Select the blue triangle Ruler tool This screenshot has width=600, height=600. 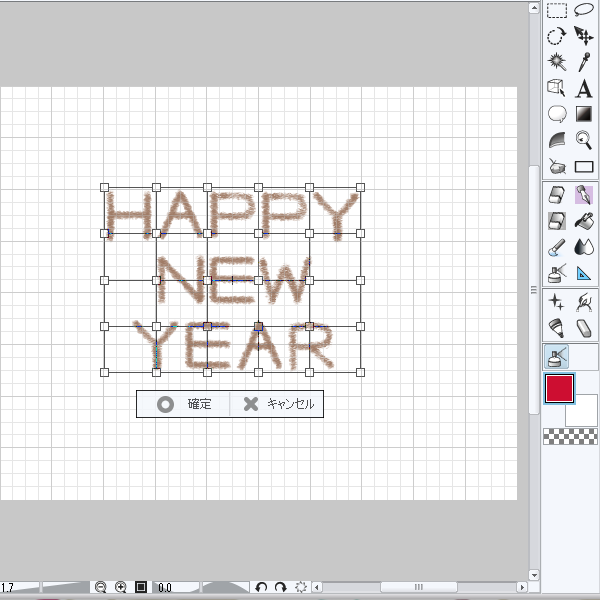(x=584, y=274)
